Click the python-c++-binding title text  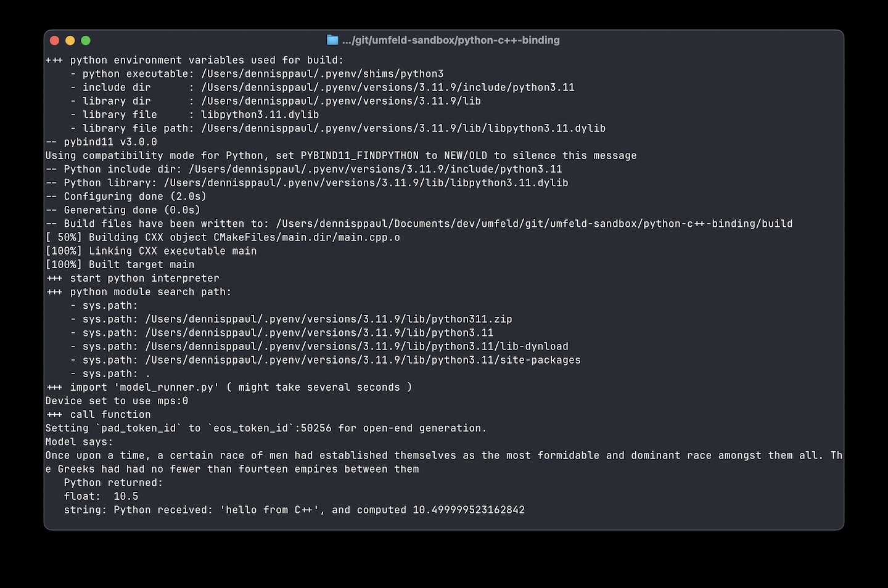point(450,40)
